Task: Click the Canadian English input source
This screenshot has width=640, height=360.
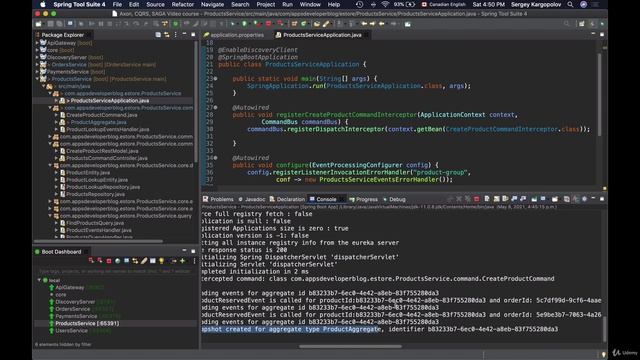Action: tap(447, 4)
